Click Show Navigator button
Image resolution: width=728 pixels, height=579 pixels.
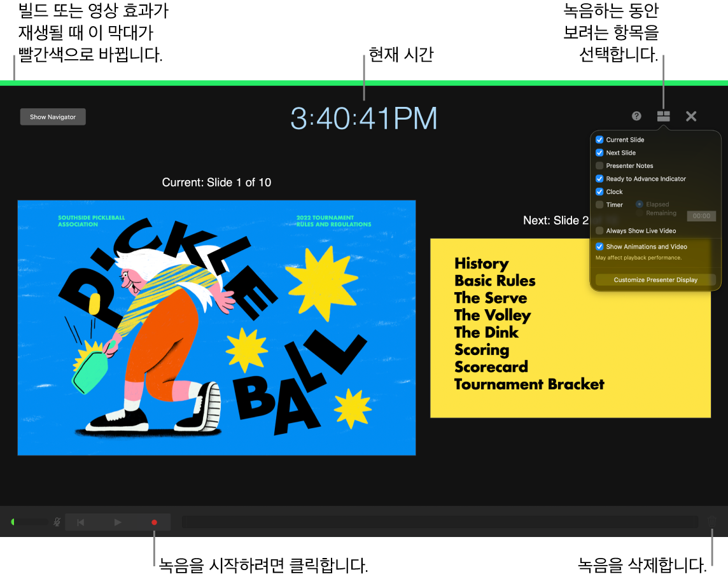point(53,117)
